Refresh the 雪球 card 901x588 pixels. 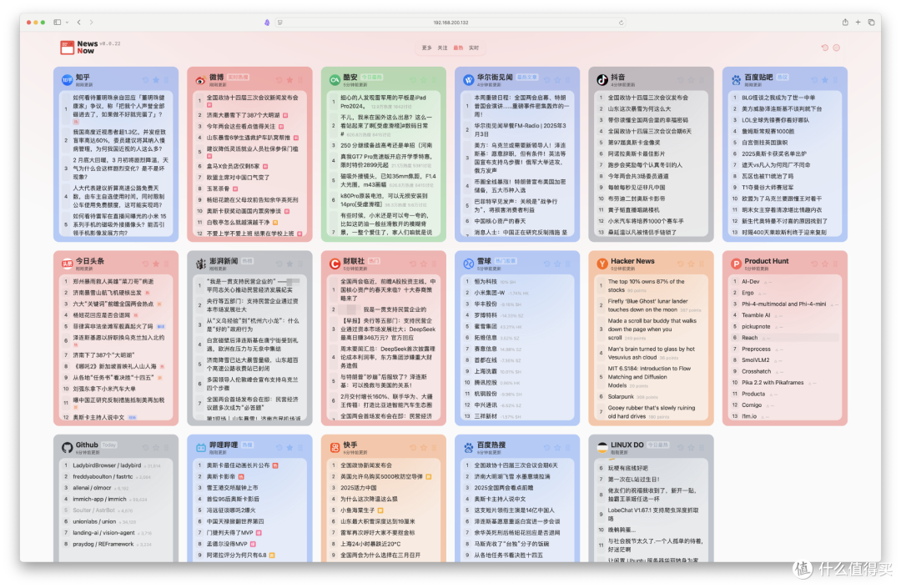point(547,264)
